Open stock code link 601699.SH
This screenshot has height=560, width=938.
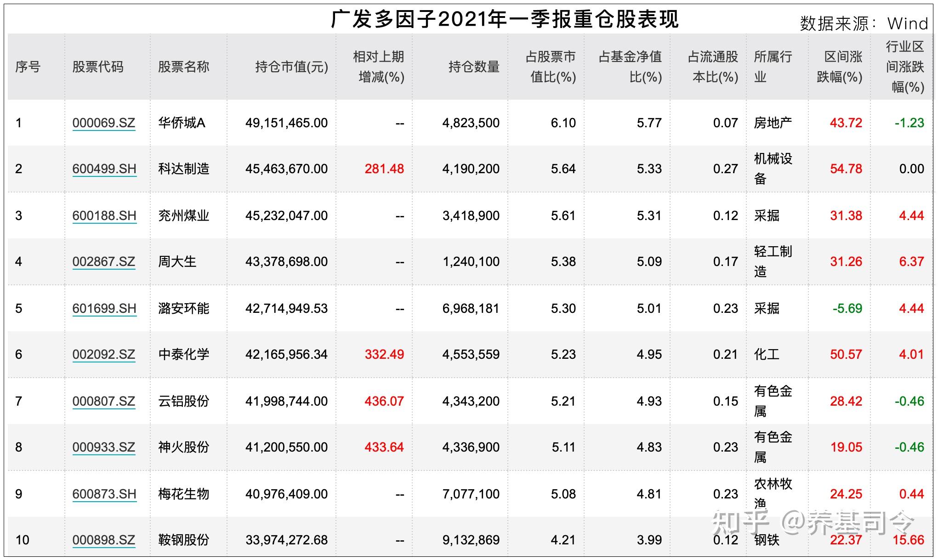point(104,309)
